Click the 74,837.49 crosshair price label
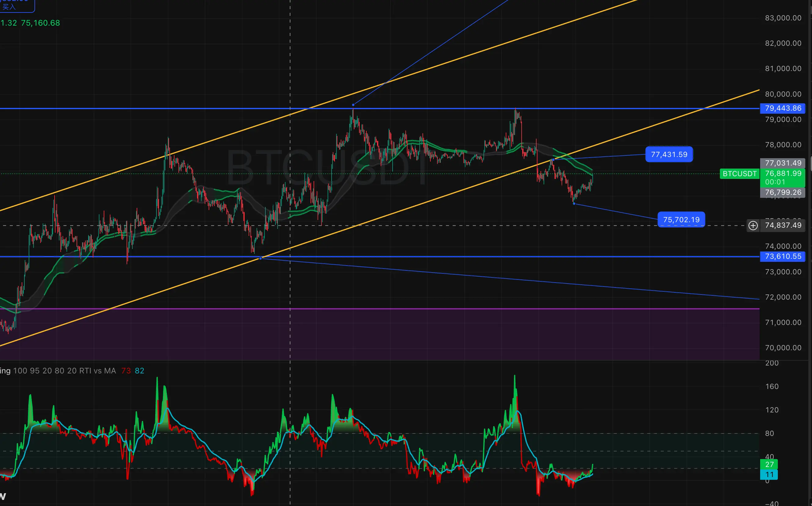This screenshot has width=812, height=506. [x=782, y=226]
